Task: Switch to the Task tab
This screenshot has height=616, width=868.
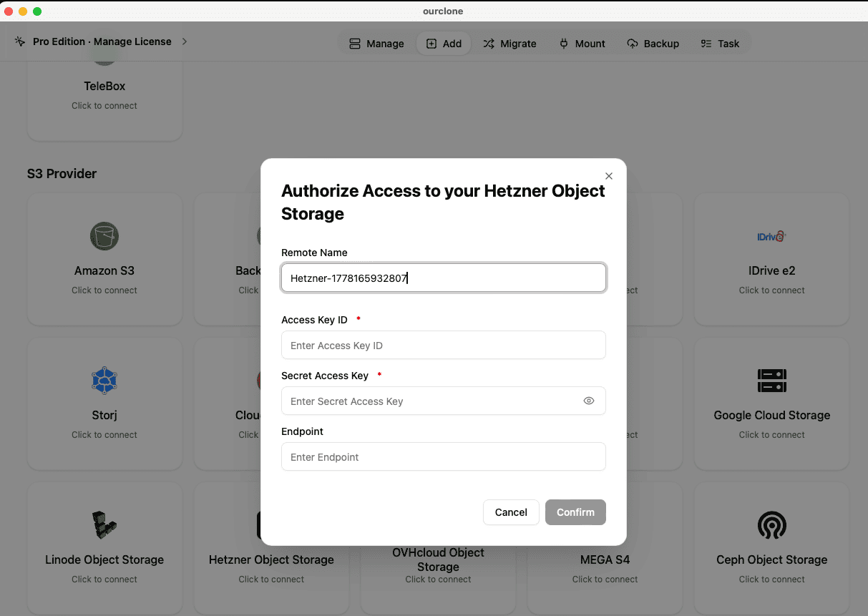Action: click(x=720, y=44)
